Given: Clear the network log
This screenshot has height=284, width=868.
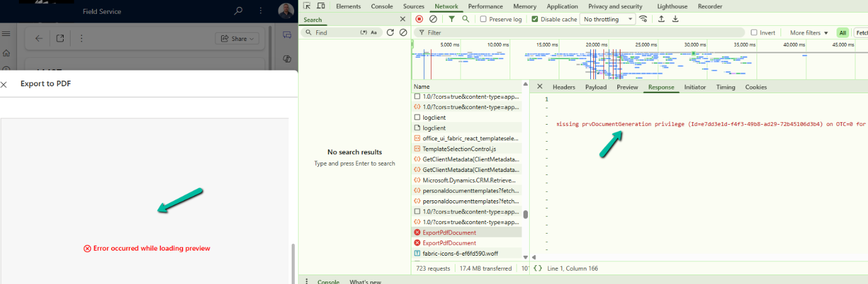Looking at the screenshot, I should 433,19.
